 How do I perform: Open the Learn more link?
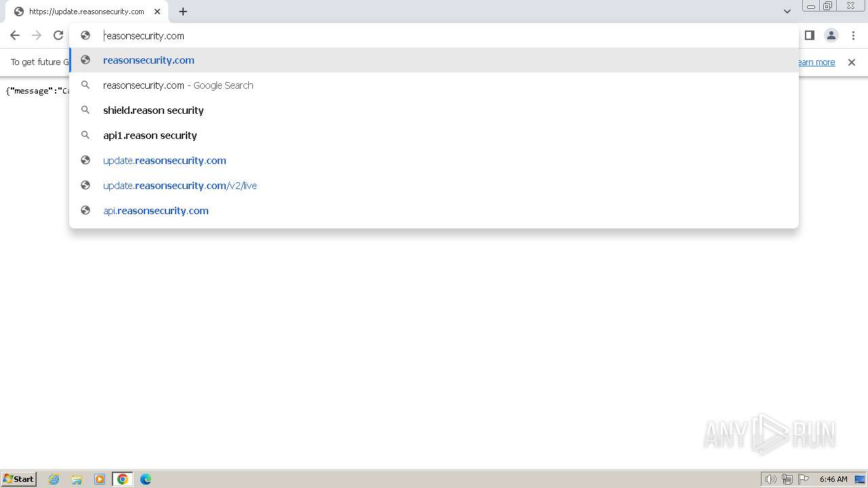(816, 62)
